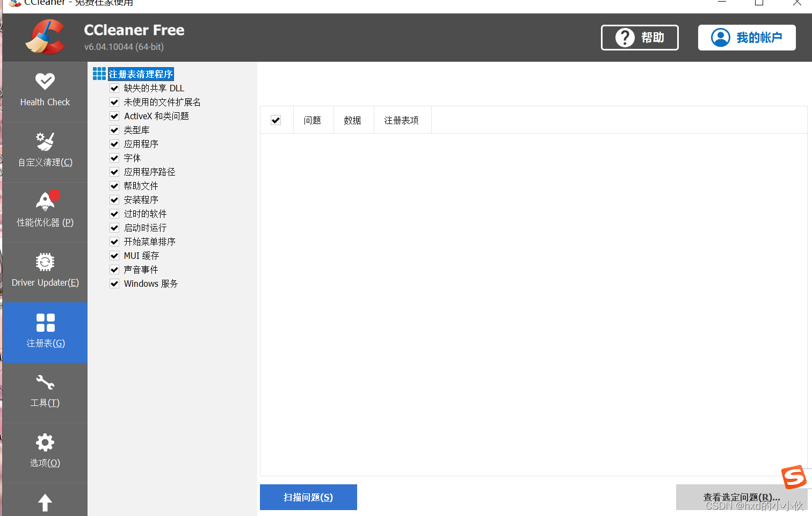Viewport: 812px width, 516px height.
Task: Click the upgrade arrow icon in sidebar
Action: point(45,503)
